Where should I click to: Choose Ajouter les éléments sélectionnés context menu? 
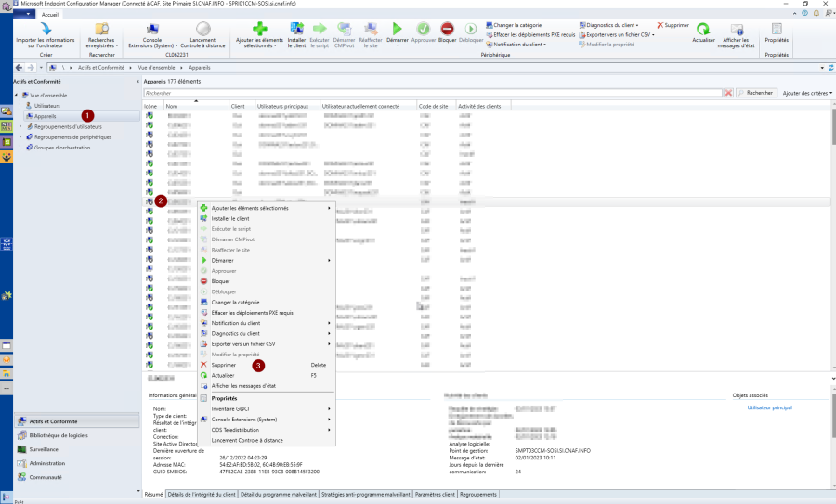pos(266,208)
